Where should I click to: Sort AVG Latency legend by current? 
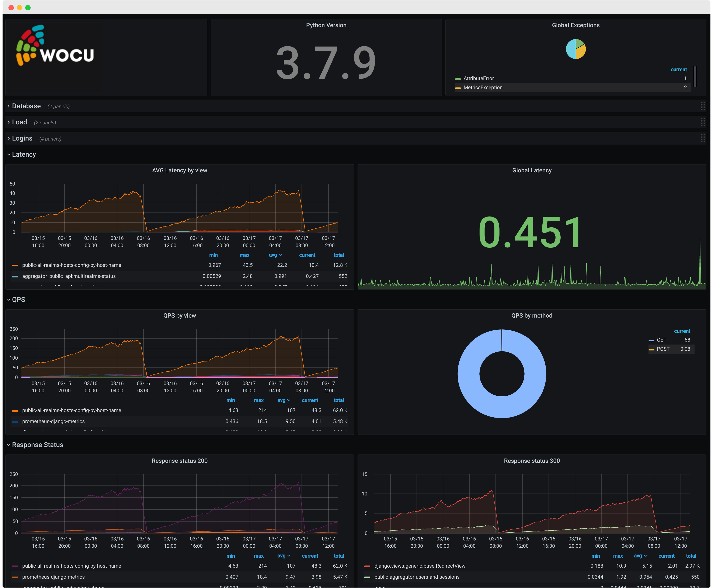[x=307, y=255]
